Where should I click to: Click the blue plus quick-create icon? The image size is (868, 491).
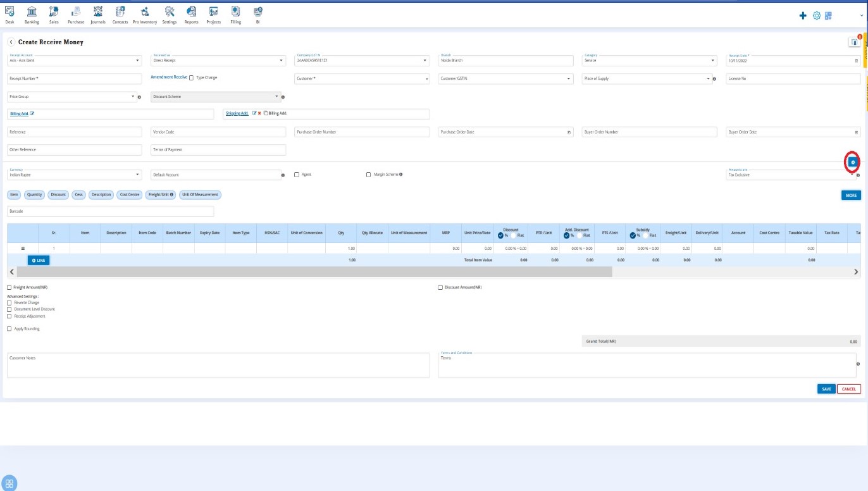point(803,15)
